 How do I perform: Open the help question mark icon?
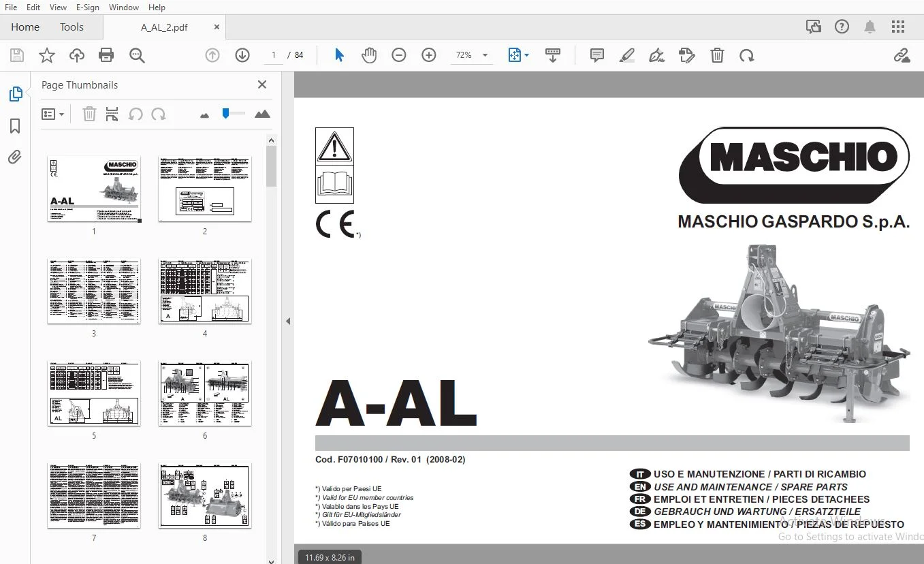(x=842, y=27)
